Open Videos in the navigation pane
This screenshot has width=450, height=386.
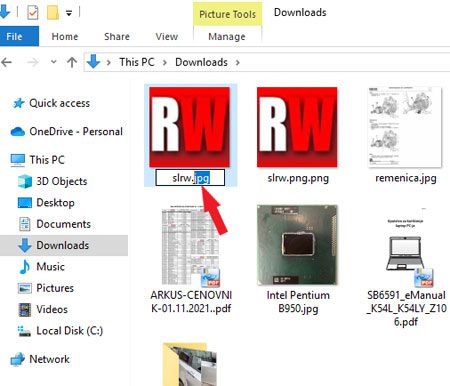tap(52, 309)
